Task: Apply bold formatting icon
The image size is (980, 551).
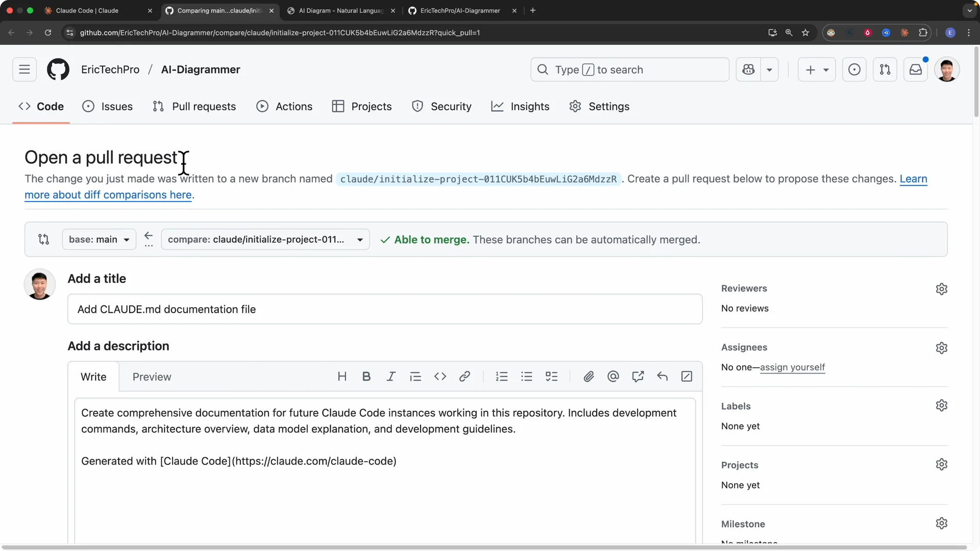Action: (x=366, y=377)
